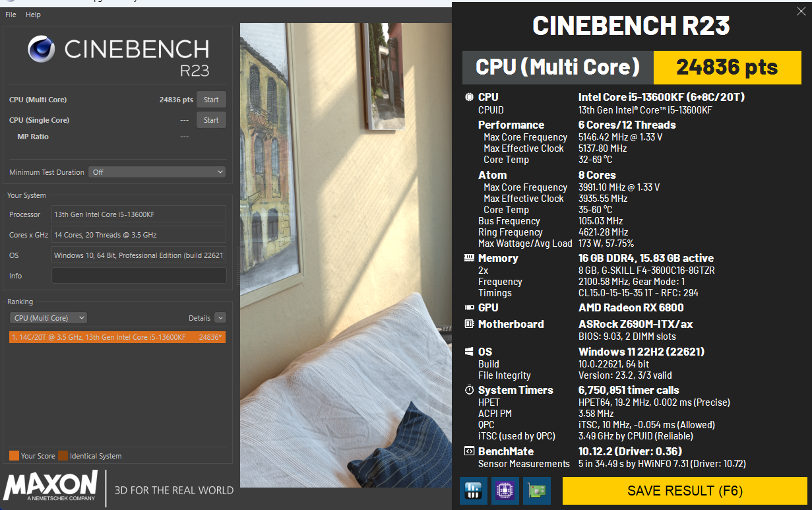Click the 24836 pts yellow score badge

point(727,67)
